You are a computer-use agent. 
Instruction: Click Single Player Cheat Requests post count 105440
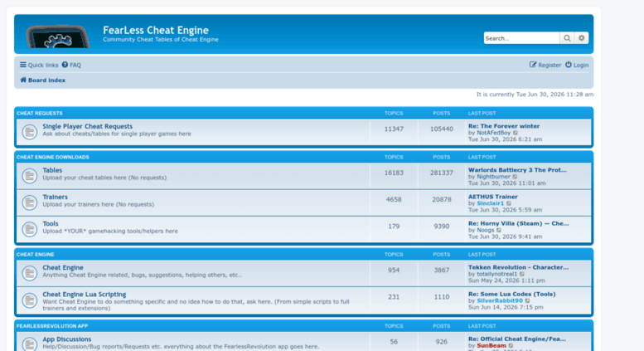[442, 129]
